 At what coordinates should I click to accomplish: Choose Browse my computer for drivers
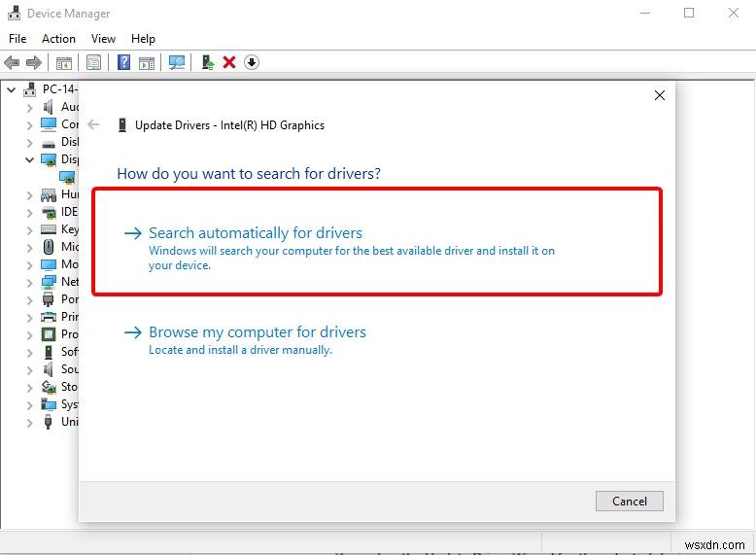tap(258, 332)
